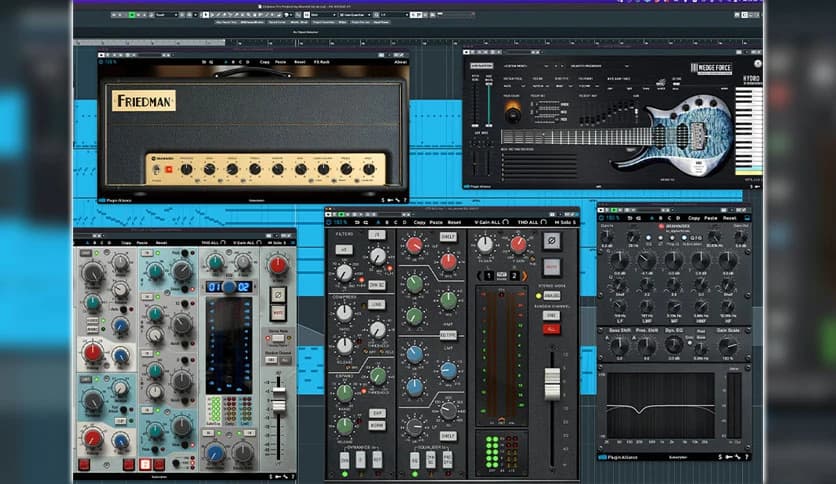The image size is (836, 484).
Task: Click ONE random channel button on dark strip
Action: coord(551,316)
